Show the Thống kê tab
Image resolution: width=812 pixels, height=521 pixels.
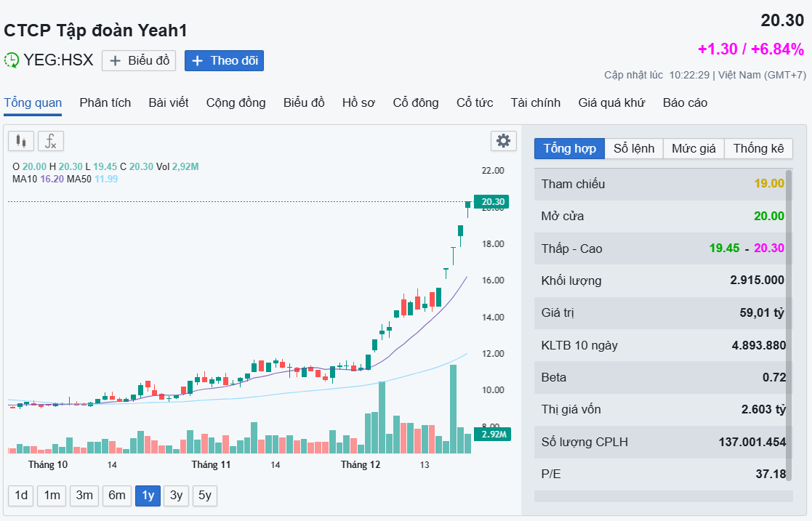pyautogui.click(x=758, y=149)
